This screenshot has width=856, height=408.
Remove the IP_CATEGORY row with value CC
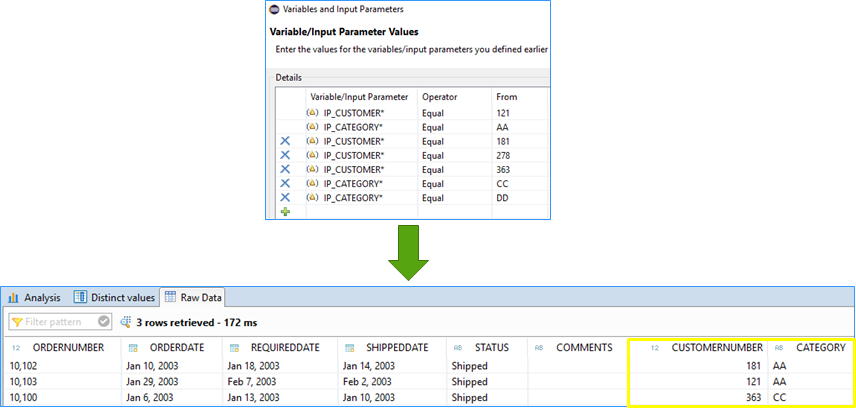pos(285,184)
